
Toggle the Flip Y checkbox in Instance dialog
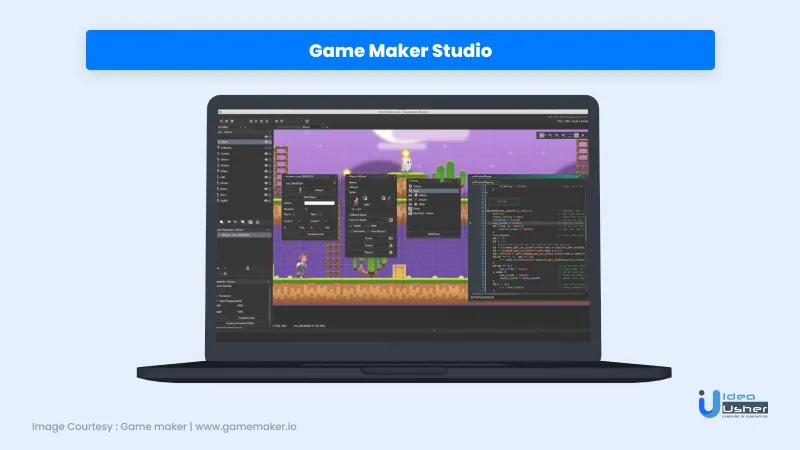click(320, 214)
